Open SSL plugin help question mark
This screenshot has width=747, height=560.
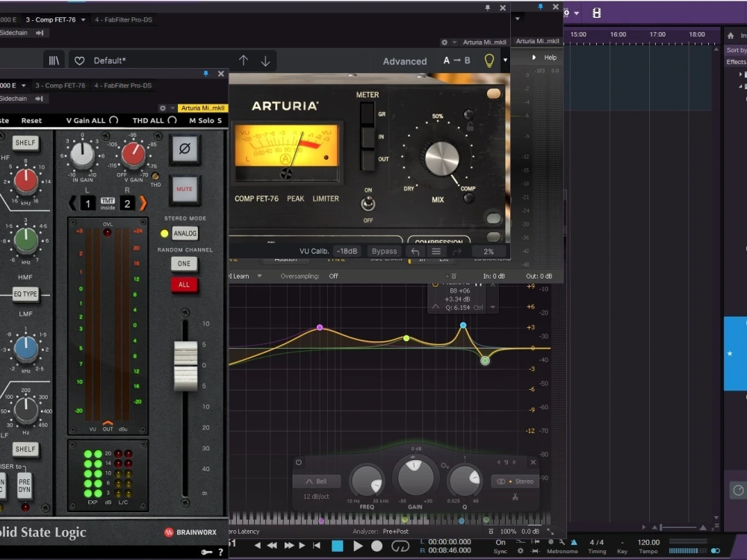(x=220, y=552)
